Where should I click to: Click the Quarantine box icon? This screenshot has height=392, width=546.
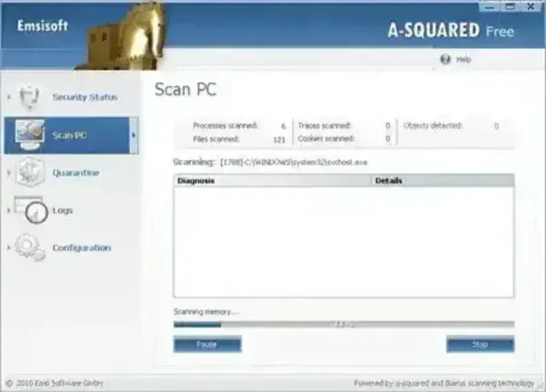point(30,173)
